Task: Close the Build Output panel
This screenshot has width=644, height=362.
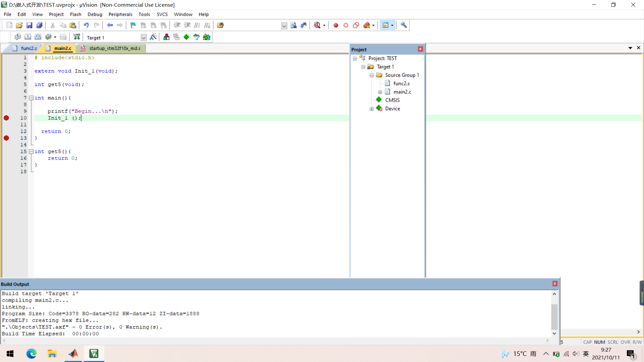Action: pos(555,284)
